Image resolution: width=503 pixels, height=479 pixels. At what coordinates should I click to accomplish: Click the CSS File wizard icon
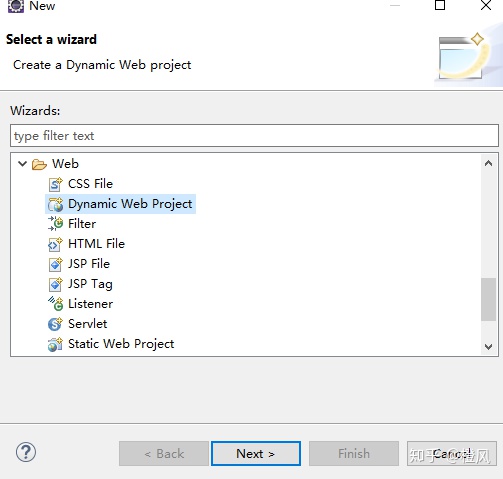pyautogui.click(x=55, y=184)
